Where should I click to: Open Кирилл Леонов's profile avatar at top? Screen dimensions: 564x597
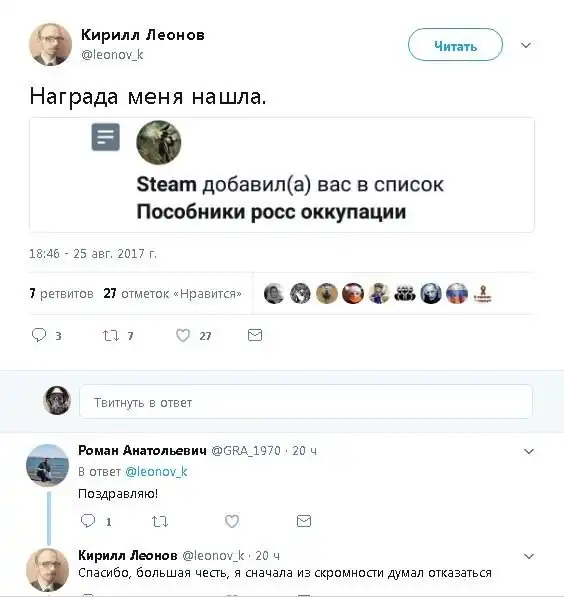[x=50, y=45]
